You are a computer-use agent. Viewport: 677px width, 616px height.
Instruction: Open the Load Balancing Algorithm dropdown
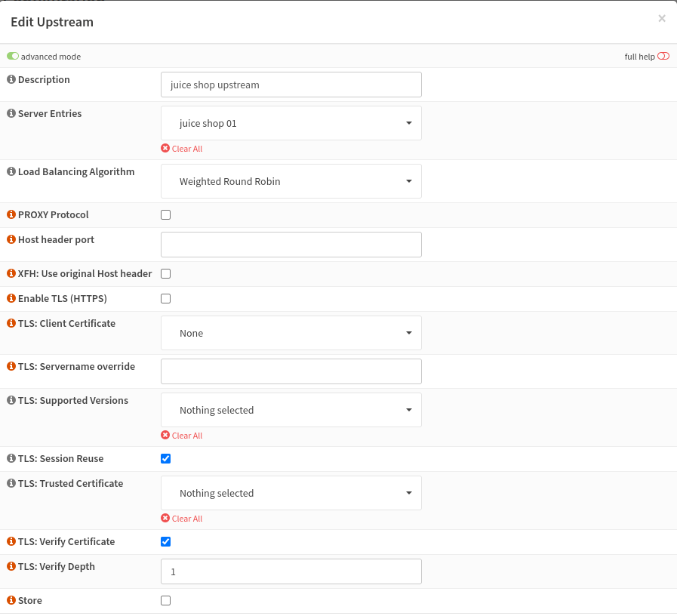(291, 181)
